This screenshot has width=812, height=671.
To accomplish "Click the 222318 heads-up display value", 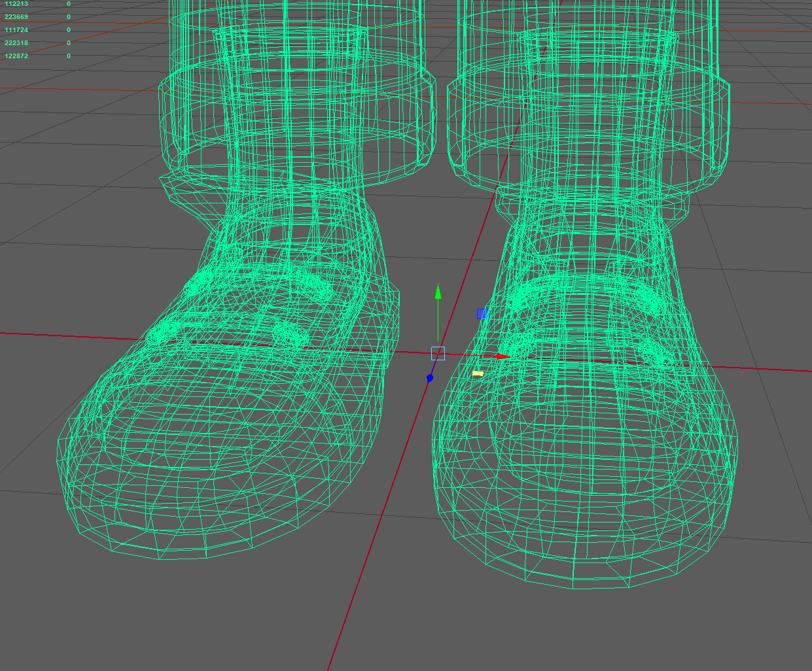I will pos(16,43).
